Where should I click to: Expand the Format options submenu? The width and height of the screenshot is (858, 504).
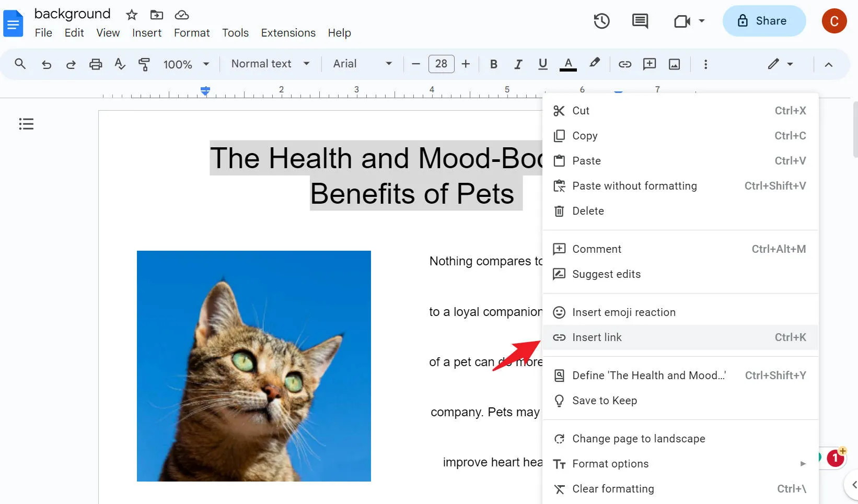[610, 463]
